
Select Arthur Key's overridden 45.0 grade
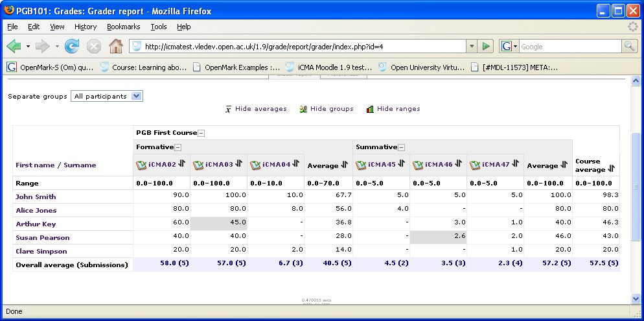(x=218, y=224)
